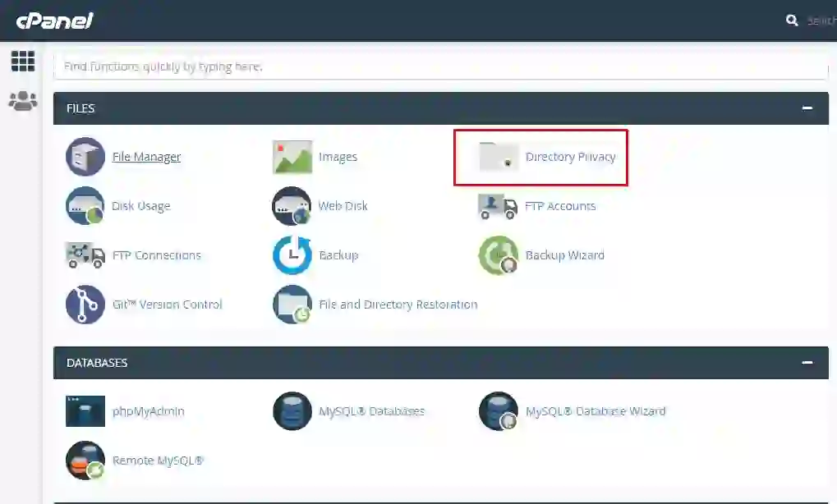
Task: Click the Directory Privacy link
Action: 571,157
